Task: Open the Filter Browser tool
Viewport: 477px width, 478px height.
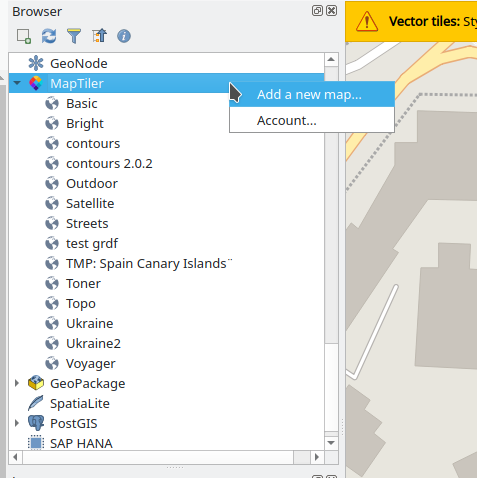Action: point(74,36)
